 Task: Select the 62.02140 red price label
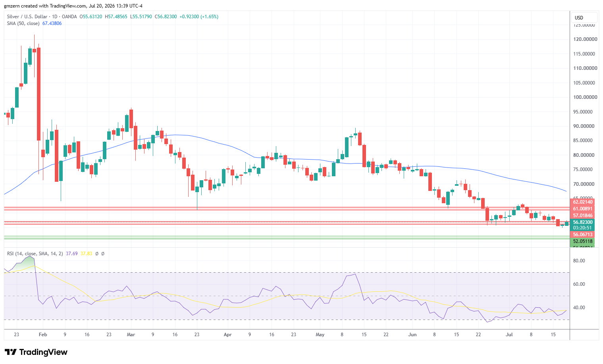(x=582, y=202)
